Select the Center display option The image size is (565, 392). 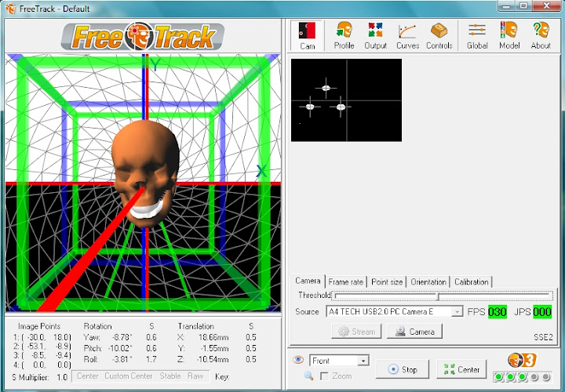(x=88, y=376)
